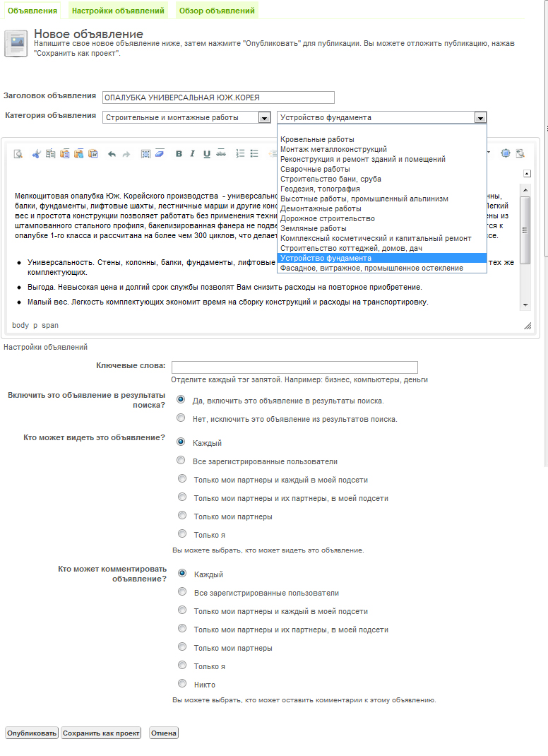Viewport: 548px width, 756px height.
Task: Select 'Только я' for who can view
Action: click(182, 534)
